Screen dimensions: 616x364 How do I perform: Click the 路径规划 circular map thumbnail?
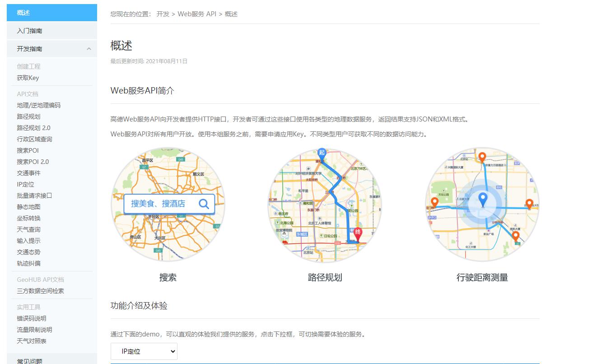(x=325, y=205)
